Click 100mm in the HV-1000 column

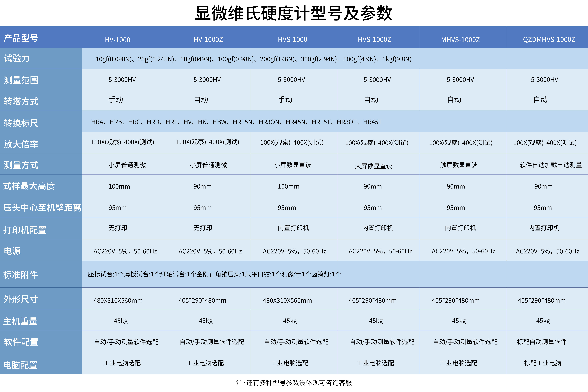pyautogui.click(x=119, y=187)
